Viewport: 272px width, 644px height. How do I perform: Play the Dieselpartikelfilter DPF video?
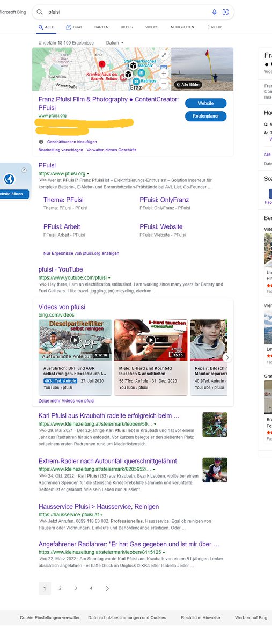tap(75, 340)
